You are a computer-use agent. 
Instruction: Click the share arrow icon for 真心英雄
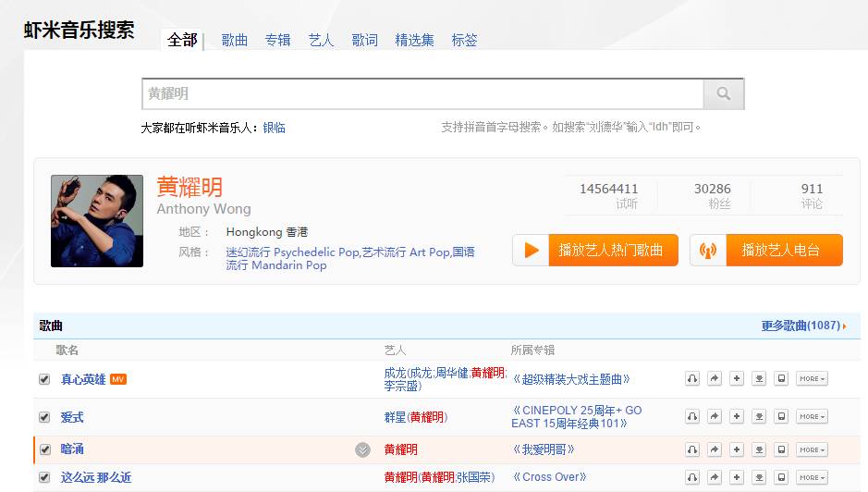click(715, 379)
